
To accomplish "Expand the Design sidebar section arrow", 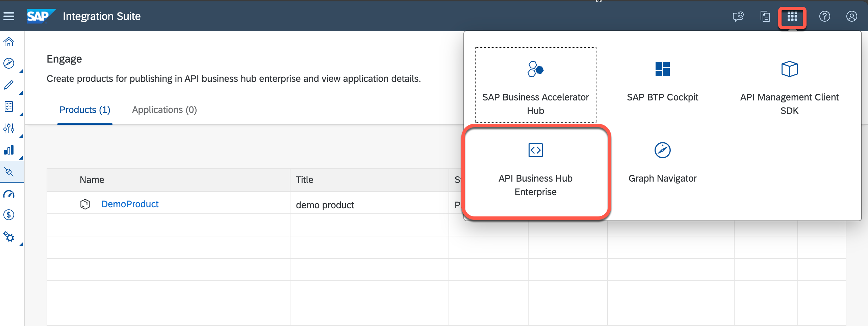I will (x=21, y=93).
